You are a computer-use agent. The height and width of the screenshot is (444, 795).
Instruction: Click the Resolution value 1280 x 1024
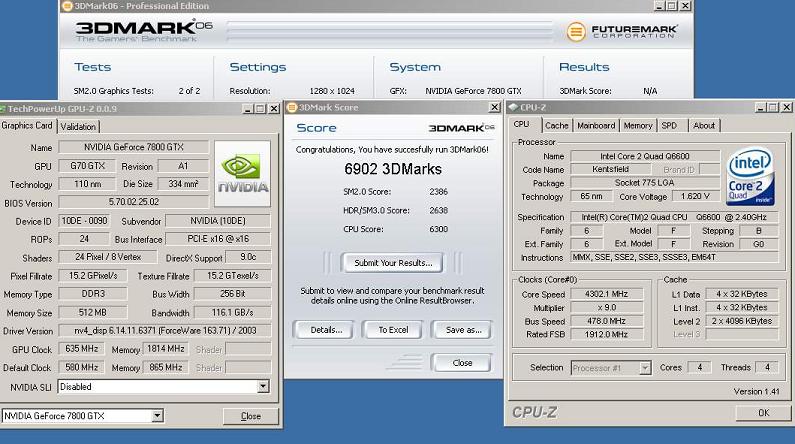pyautogui.click(x=332, y=91)
